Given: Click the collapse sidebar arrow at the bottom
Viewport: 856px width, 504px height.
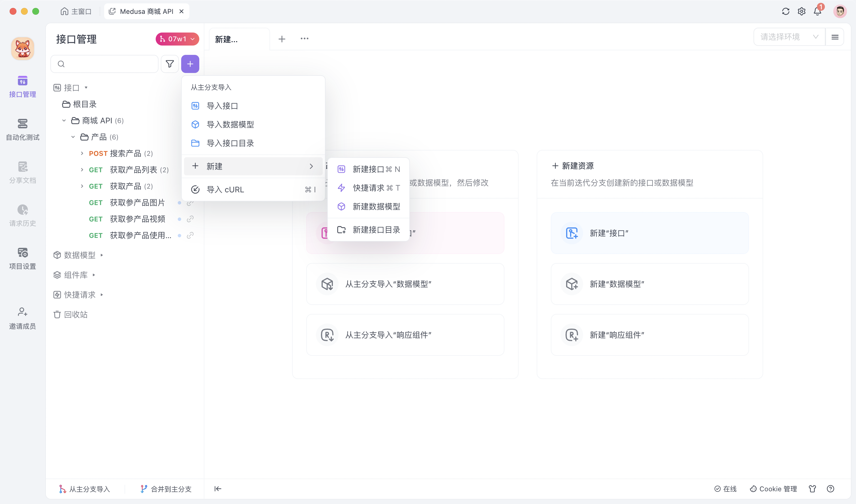Looking at the screenshot, I should (x=217, y=489).
